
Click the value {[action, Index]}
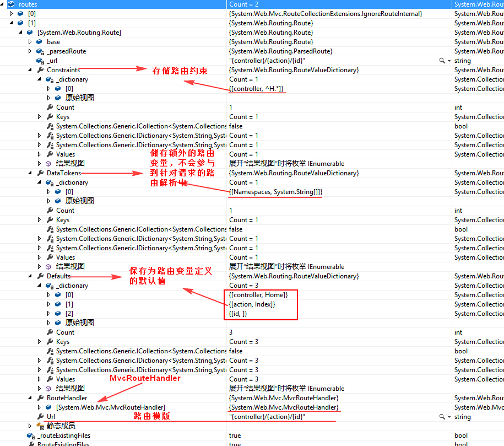point(252,304)
